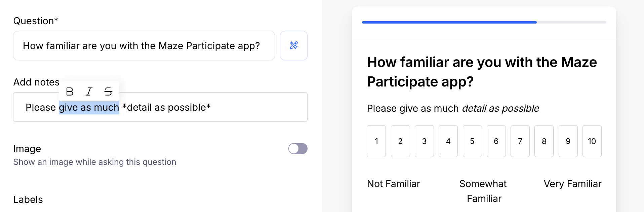Image resolution: width=644 pixels, height=212 pixels.
Task: Choose rating 6 in the preview
Action: point(496,141)
